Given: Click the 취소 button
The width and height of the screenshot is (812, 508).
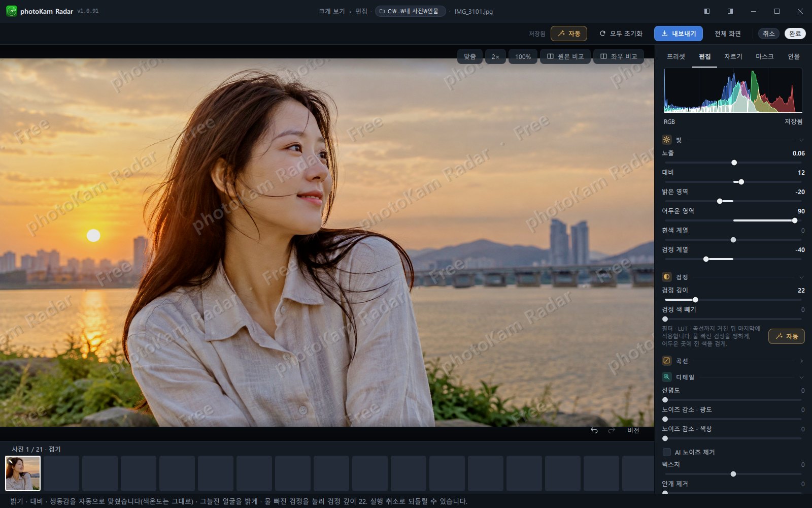Looking at the screenshot, I should pos(769,34).
